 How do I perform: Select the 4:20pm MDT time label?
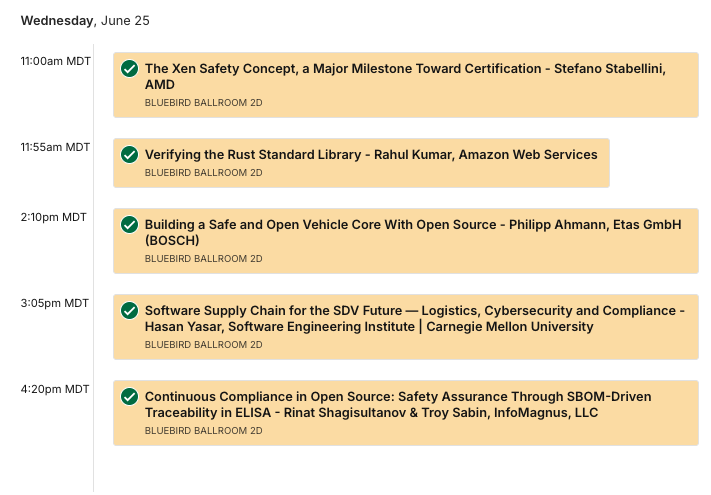[x=55, y=389]
